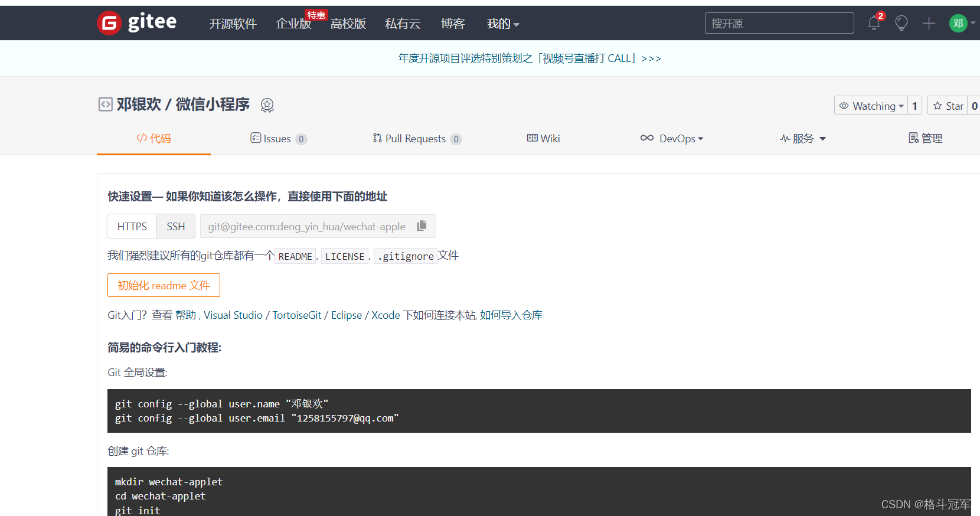
Task: Switch to the Pull Requests tab
Action: tap(417, 139)
